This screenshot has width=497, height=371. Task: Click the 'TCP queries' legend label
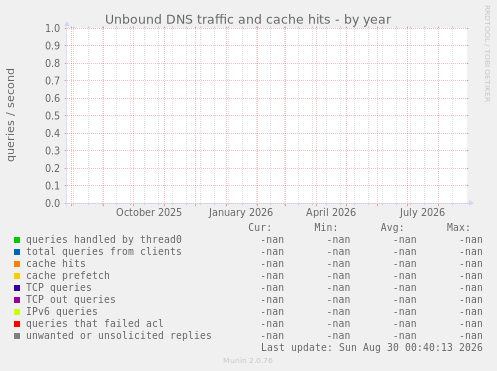(x=59, y=287)
